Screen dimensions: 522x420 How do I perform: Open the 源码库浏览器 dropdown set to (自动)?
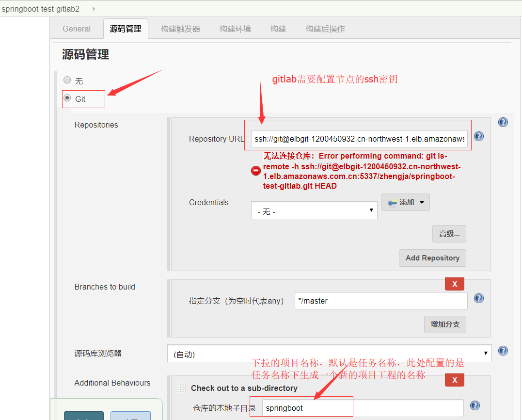[x=329, y=354]
